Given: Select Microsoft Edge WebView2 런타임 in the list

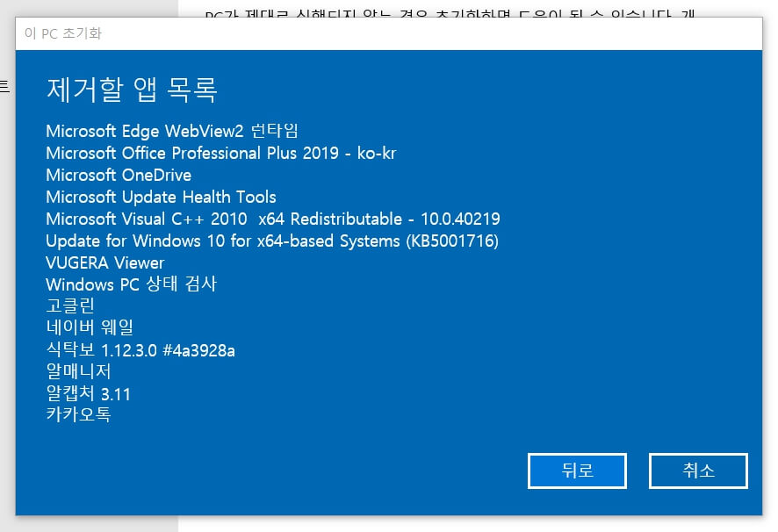Looking at the screenshot, I should pos(172,130).
